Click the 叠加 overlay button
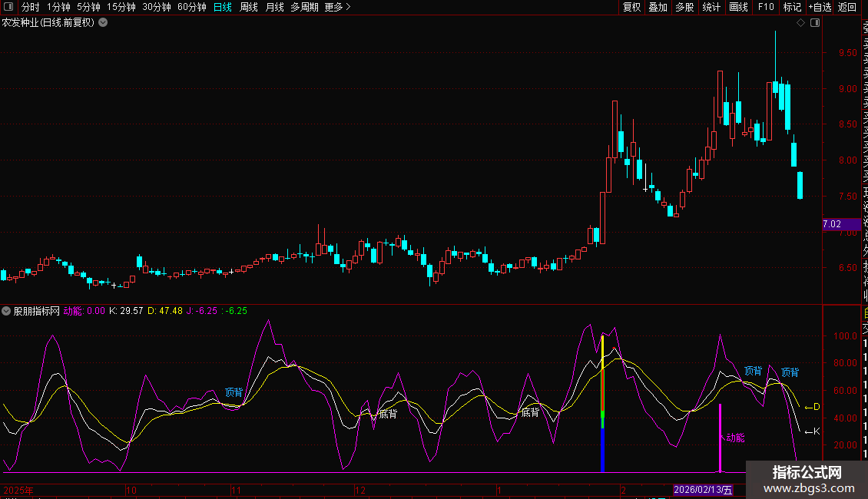This screenshot has width=868, height=499. coord(658,7)
